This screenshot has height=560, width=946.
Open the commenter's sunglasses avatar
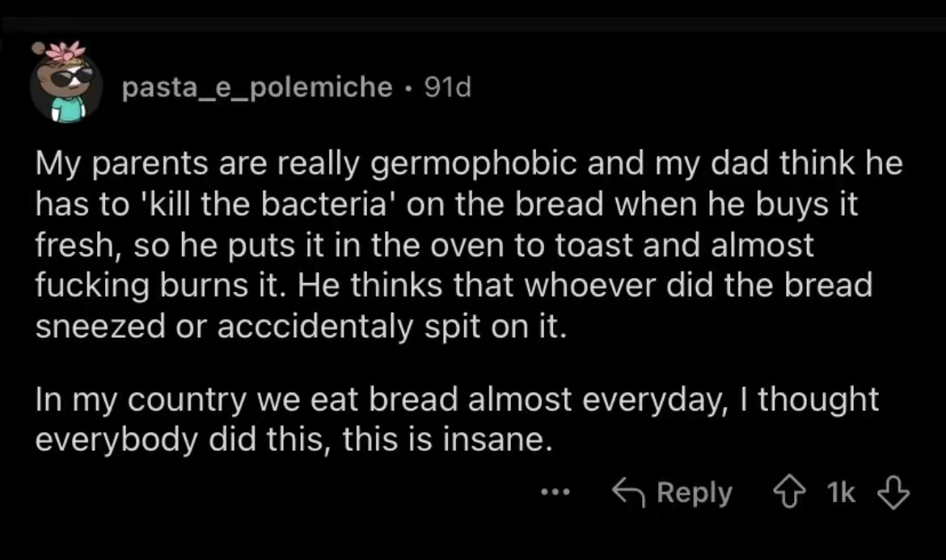(x=65, y=89)
